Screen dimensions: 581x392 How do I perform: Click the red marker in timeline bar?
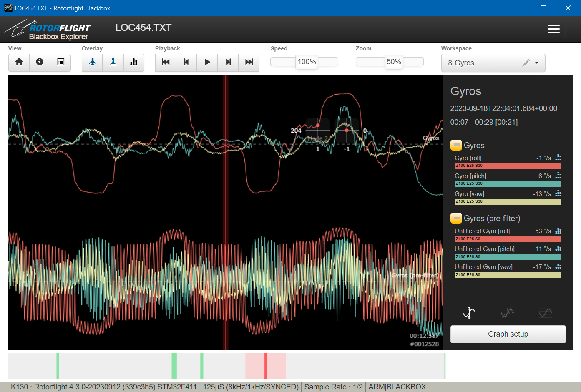coord(266,365)
